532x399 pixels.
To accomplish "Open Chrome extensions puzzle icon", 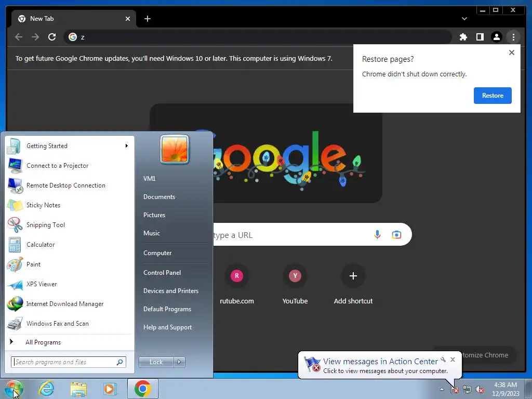I will point(463,37).
